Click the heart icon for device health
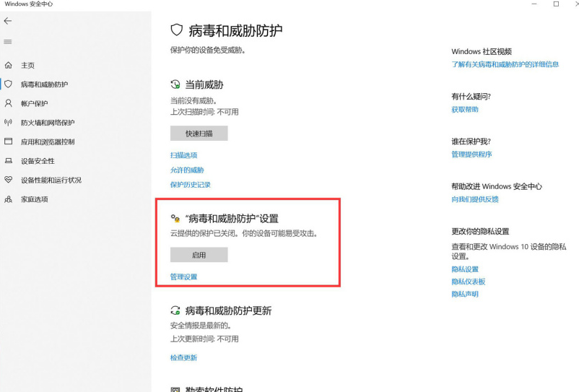579x392 pixels. coord(8,180)
